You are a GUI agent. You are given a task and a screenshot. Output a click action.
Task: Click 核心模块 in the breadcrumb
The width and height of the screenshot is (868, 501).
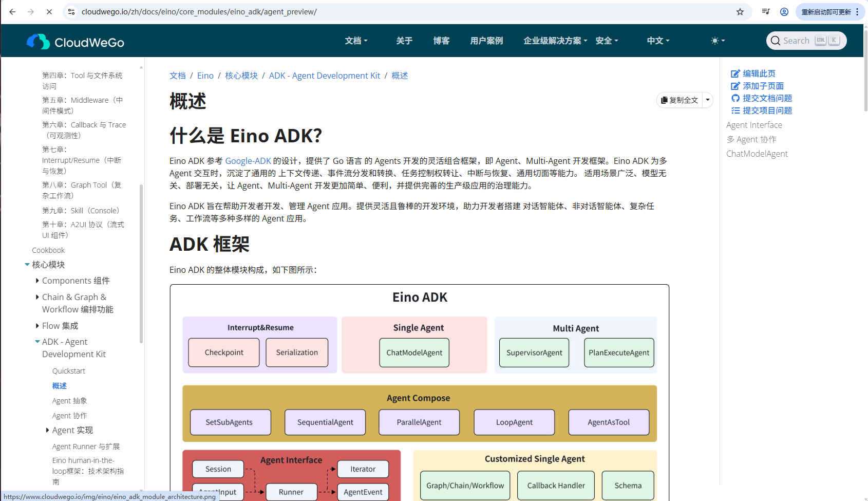pyautogui.click(x=241, y=76)
